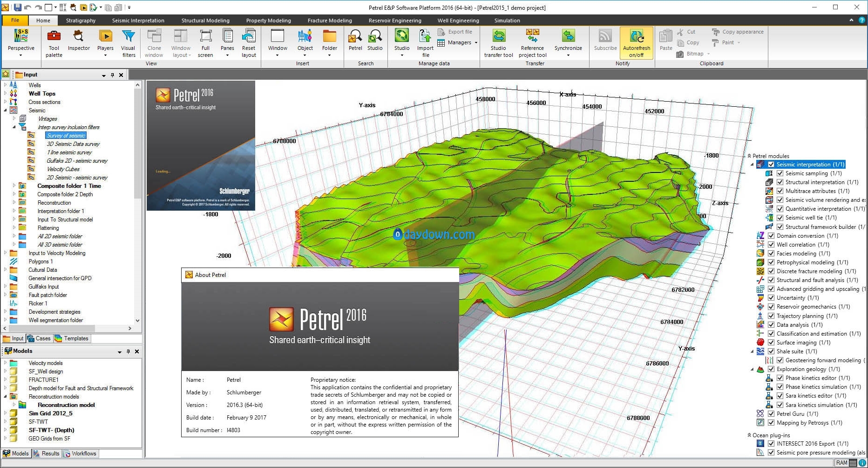Click the status bar info icon
This screenshot has height=468, width=868.
(x=862, y=463)
